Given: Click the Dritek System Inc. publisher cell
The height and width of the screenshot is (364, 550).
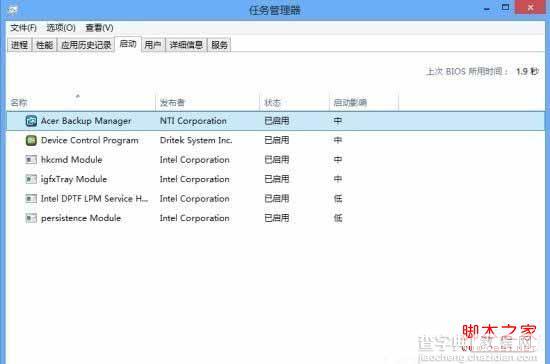Looking at the screenshot, I should click(x=196, y=140).
